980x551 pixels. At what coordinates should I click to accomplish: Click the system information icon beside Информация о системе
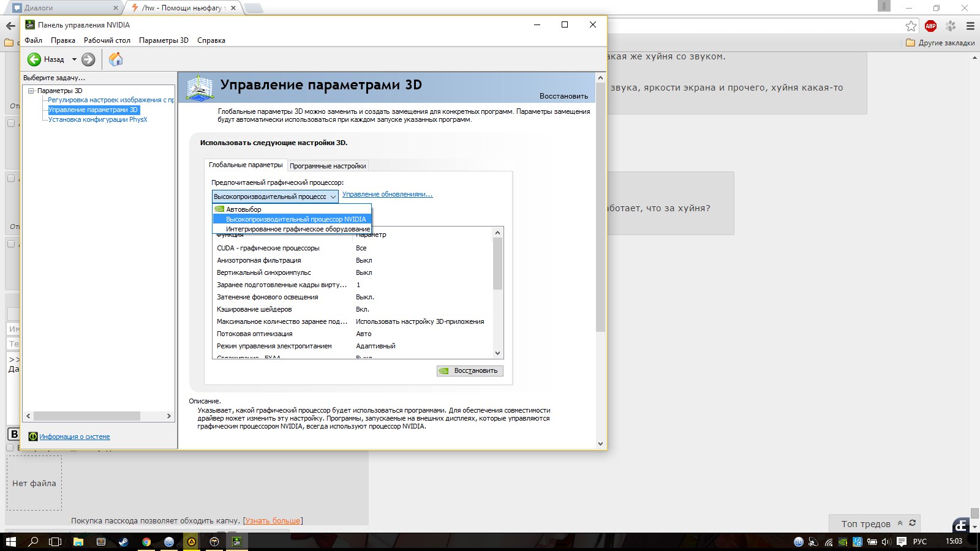[33, 437]
